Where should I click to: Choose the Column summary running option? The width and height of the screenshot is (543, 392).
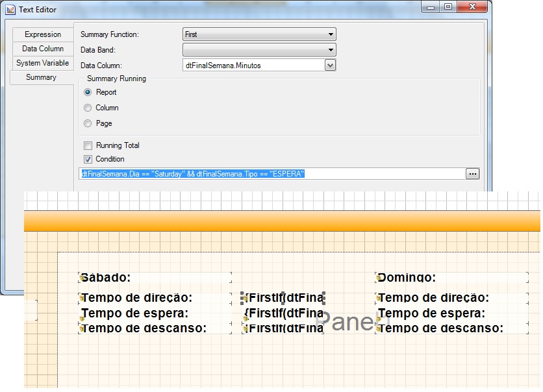[88, 108]
